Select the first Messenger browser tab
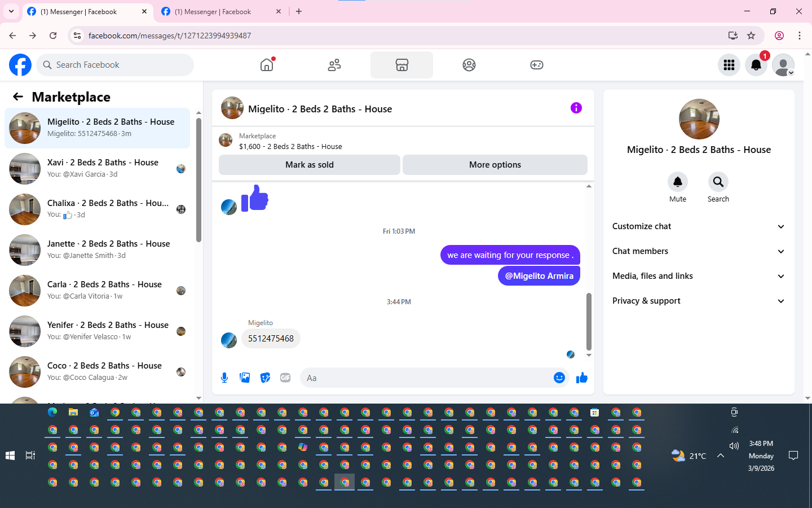This screenshot has height=508, width=812. click(87, 11)
